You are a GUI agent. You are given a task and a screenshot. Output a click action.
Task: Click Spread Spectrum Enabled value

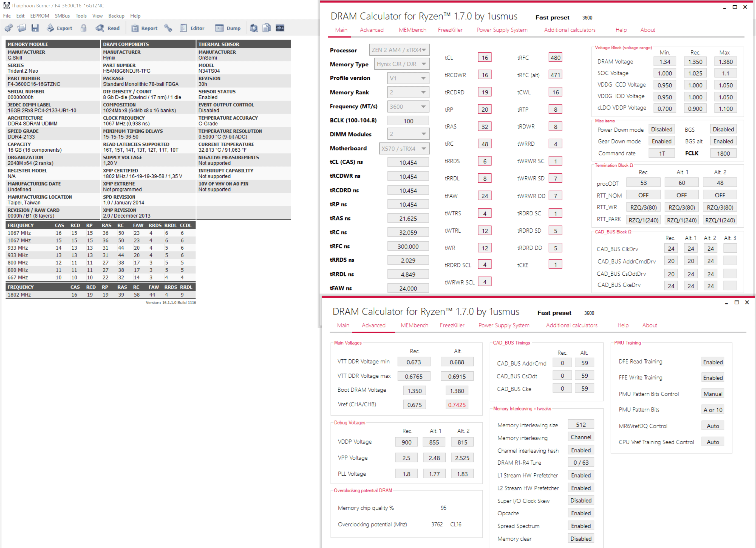pos(581,526)
